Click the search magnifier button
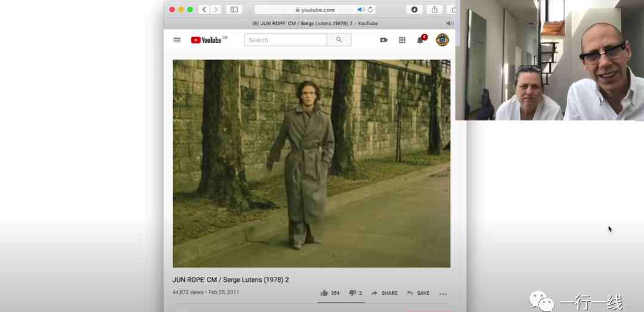This screenshot has width=644, height=312. [x=339, y=40]
